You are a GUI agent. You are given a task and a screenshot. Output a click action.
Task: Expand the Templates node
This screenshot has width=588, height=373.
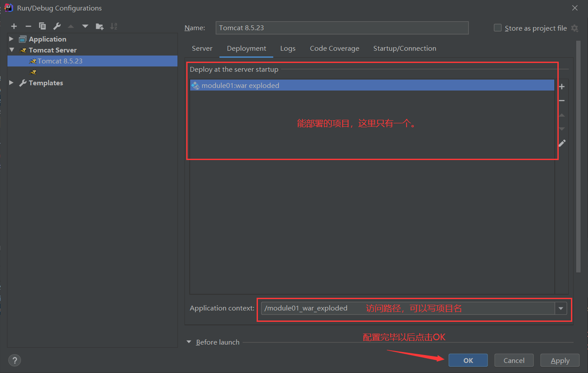click(x=11, y=83)
